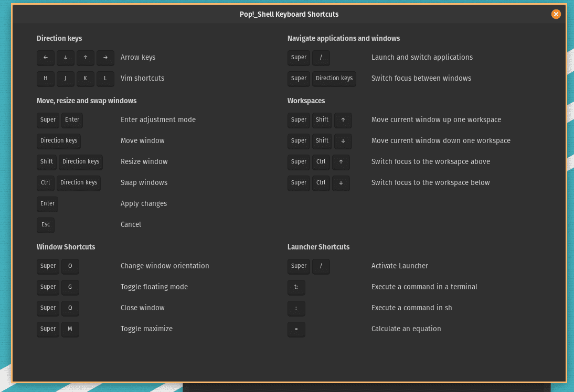574x392 pixels.
Task: Click Super key in Close window row
Action: point(48,308)
